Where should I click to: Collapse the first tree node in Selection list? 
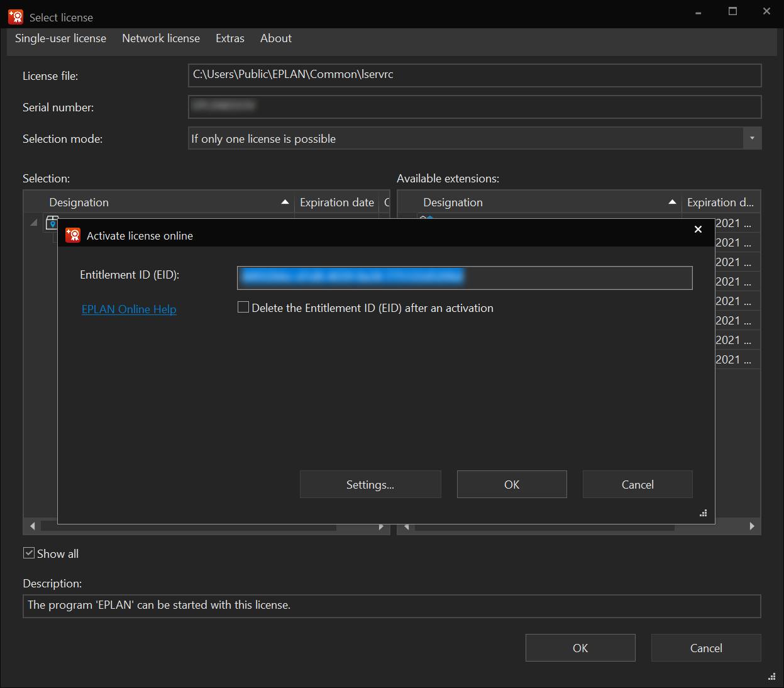(34, 223)
